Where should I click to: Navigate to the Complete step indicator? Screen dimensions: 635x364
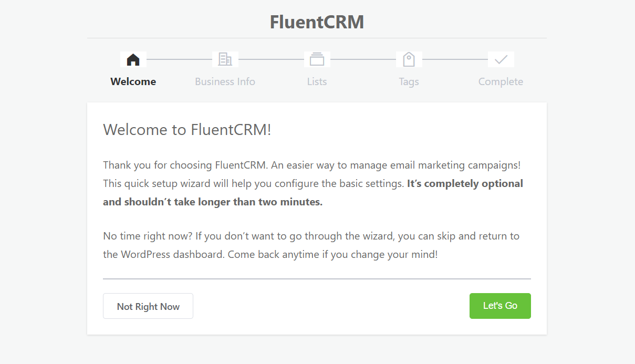tap(501, 68)
